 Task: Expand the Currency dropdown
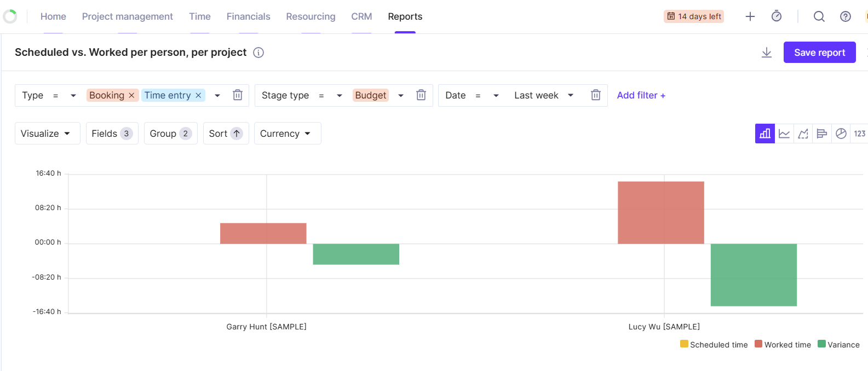tap(288, 134)
